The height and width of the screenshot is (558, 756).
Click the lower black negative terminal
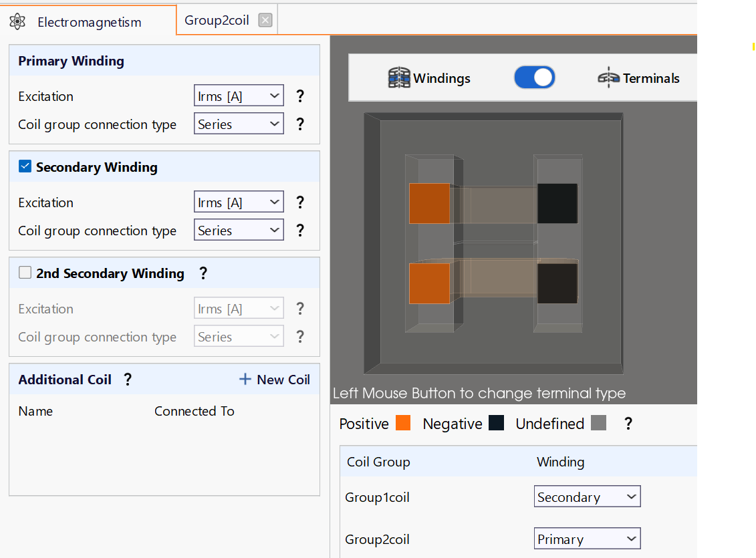point(557,283)
